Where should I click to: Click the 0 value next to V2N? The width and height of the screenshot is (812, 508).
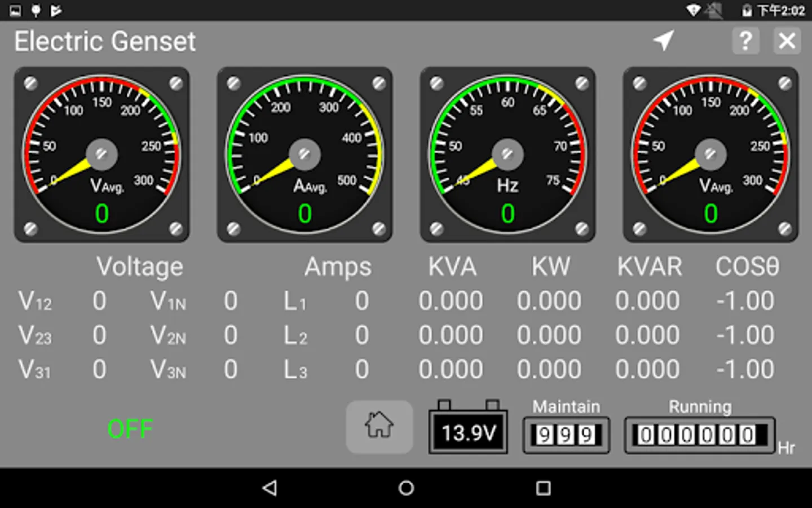click(x=231, y=336)
